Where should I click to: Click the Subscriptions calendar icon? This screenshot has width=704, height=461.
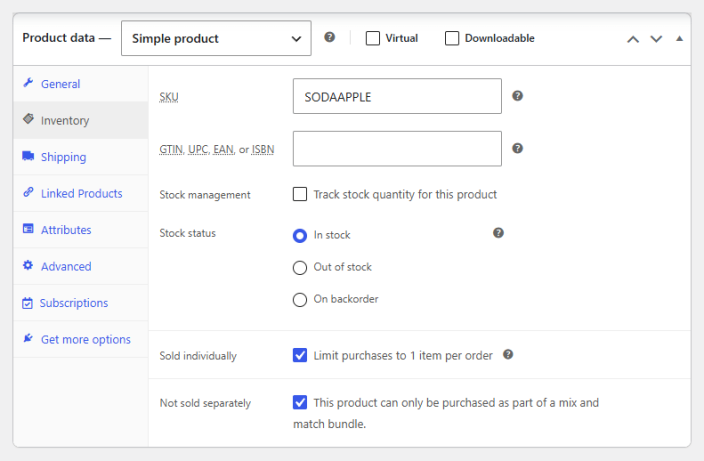(27, 303)
